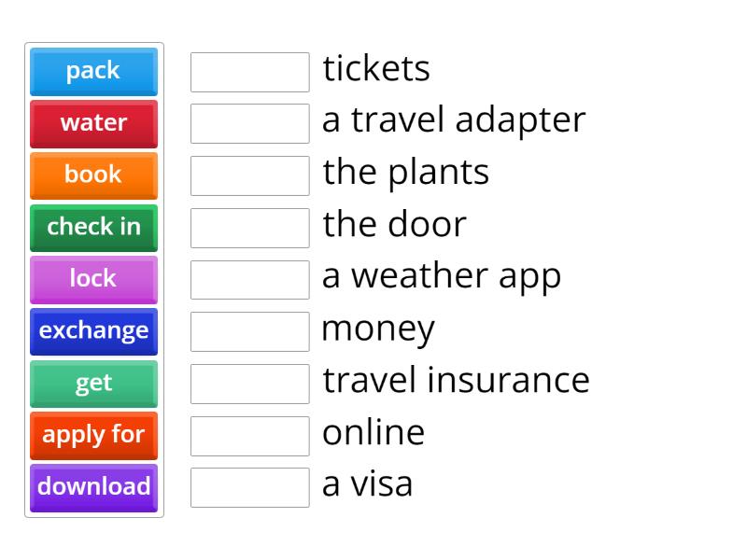Click the empty box next to 'the plants'
This screenshot has width=747, height=560.
[x=249, y=175]
